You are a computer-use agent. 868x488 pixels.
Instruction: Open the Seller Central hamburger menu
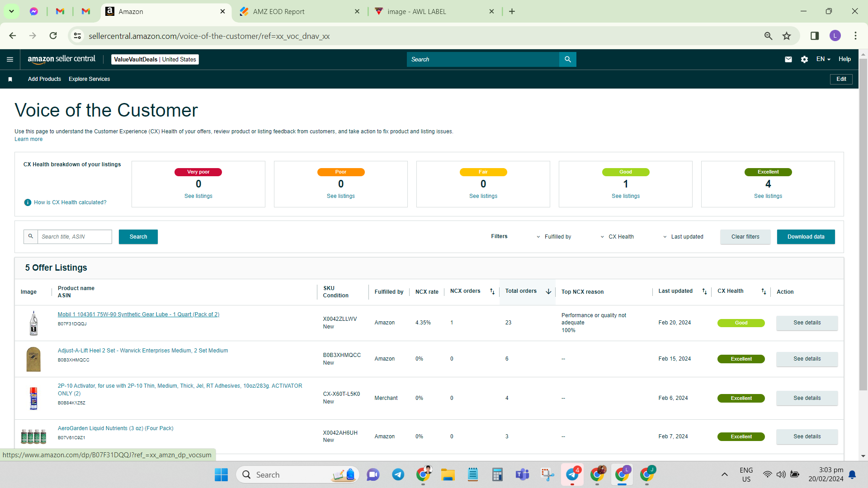pos(10,59)
